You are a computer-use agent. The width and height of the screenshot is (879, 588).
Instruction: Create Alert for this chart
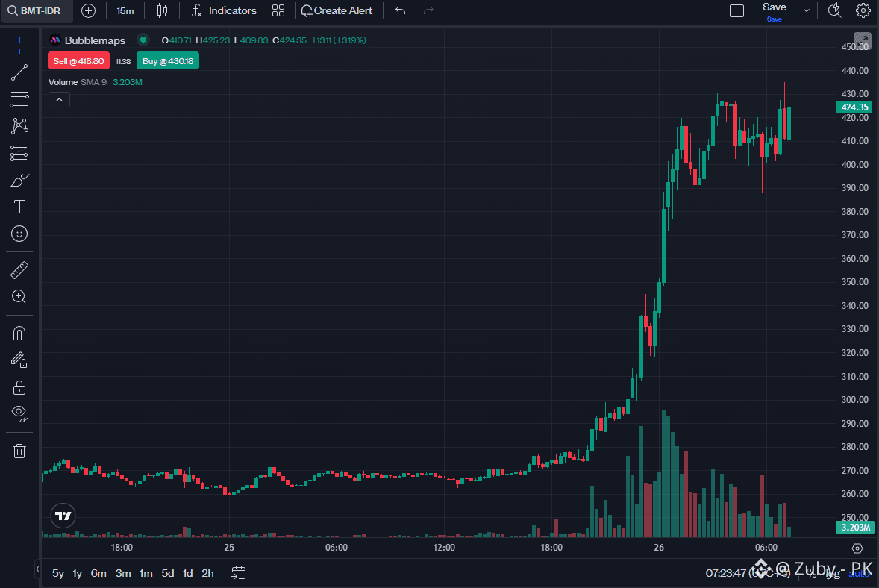pyautogui.click(x=337, y=10)
